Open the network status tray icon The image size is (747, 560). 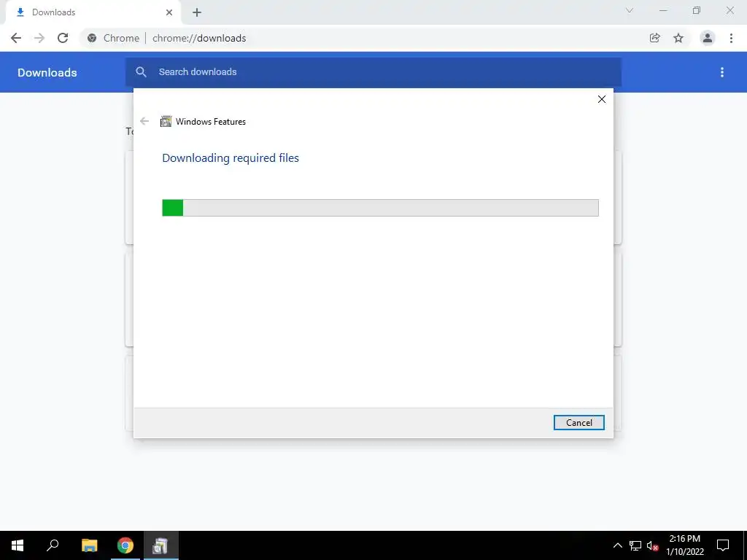pyautogui.click(x=635, y=545)
